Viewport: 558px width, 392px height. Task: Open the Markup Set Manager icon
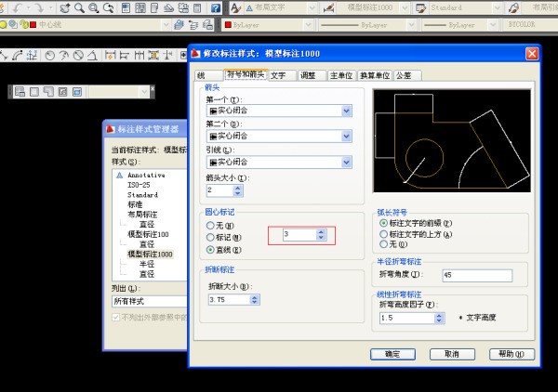[183, 7]
